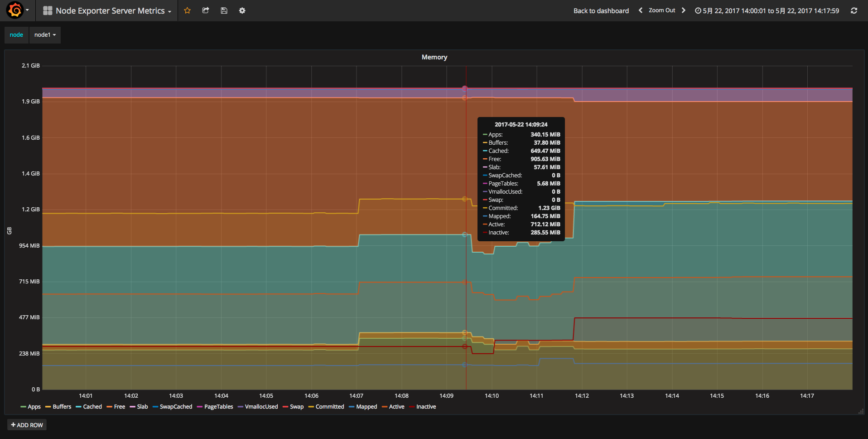
Task: Click the share dashboard icon
Action: pos(206,10)
